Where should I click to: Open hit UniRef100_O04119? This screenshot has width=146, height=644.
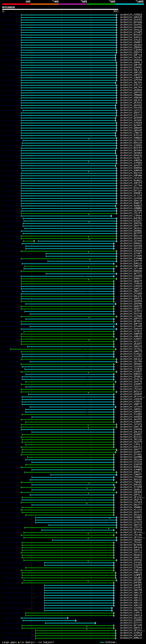131,30
